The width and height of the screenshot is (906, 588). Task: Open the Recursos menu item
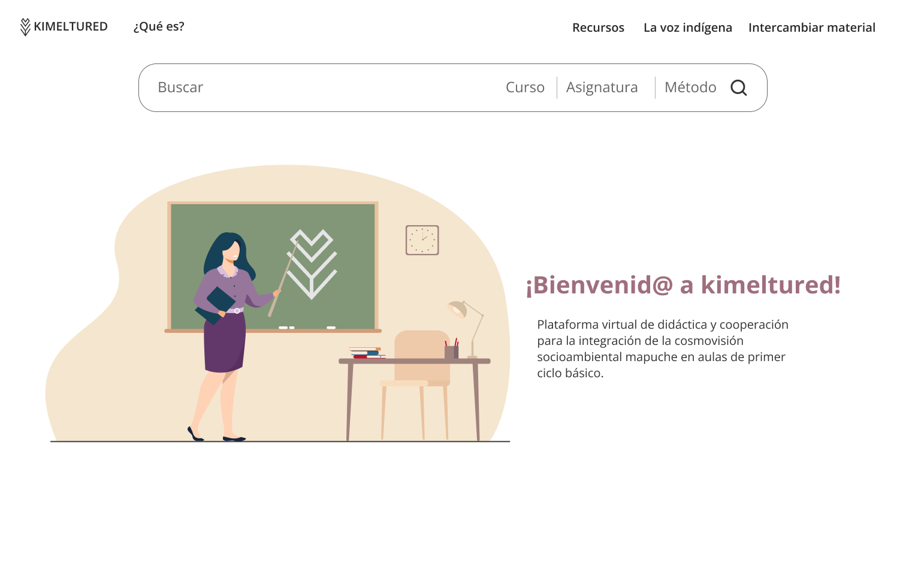tap(598, 28)
